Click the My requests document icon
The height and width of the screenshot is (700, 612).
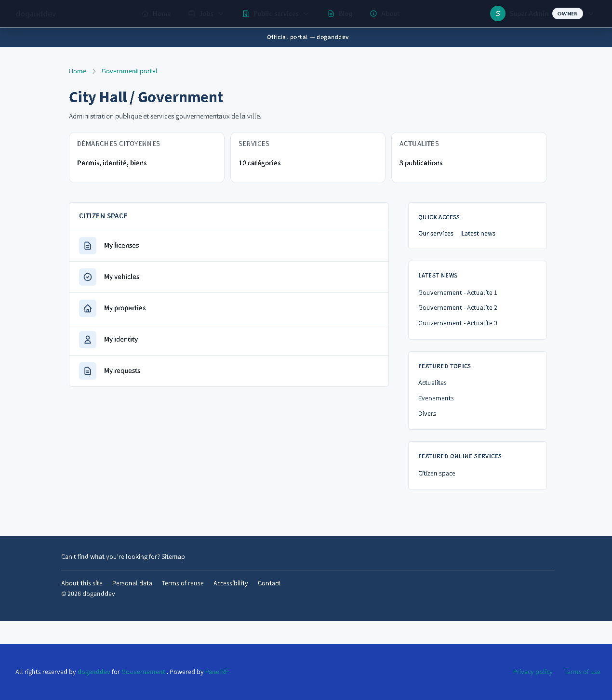tap(88, 371)
